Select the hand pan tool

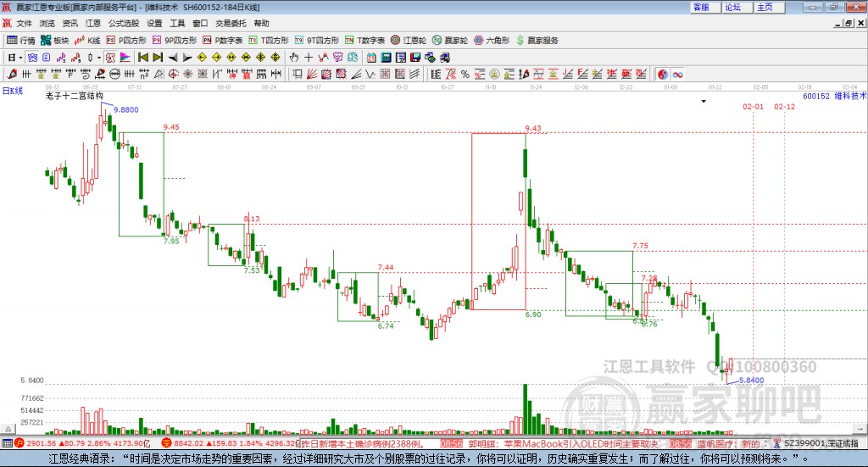293,58
